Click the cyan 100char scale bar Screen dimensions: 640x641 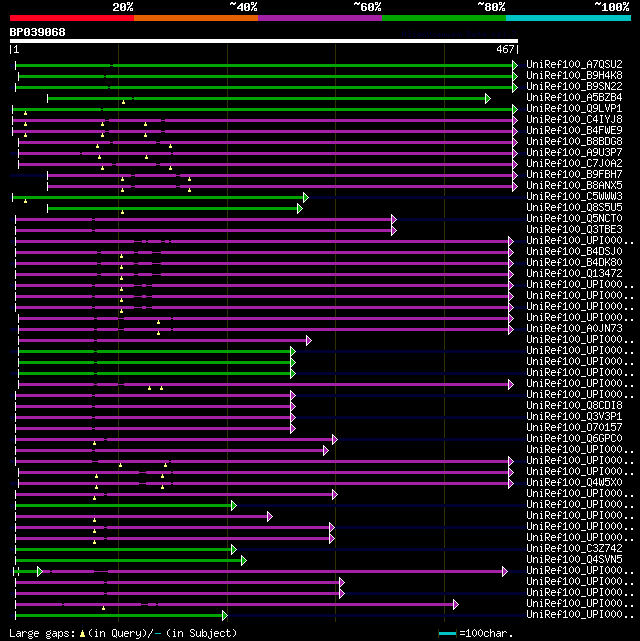click(447, 634)
